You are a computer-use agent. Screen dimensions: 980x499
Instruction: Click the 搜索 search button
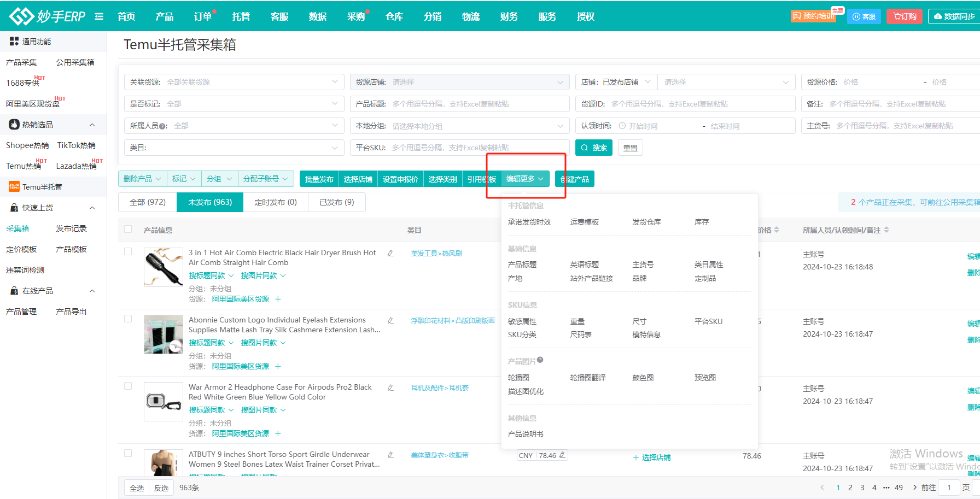point(594,148)
